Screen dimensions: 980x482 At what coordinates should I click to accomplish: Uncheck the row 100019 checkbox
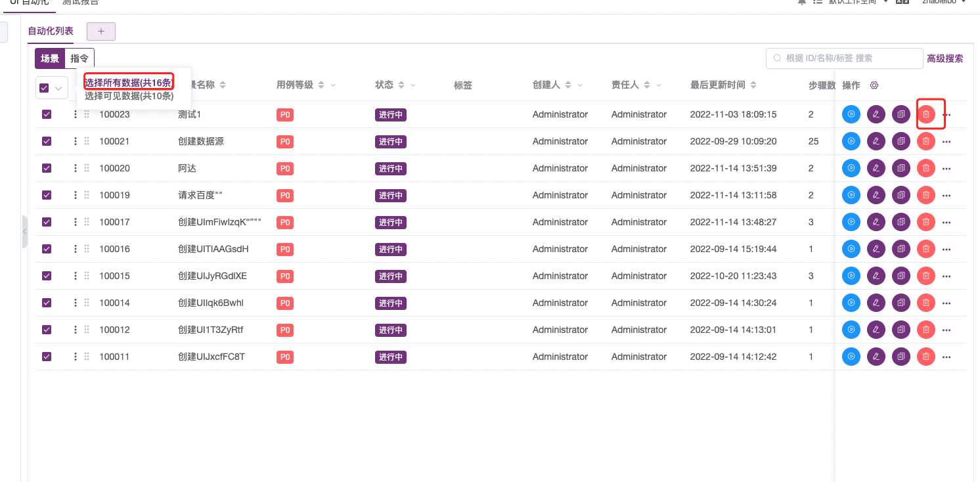47,195
